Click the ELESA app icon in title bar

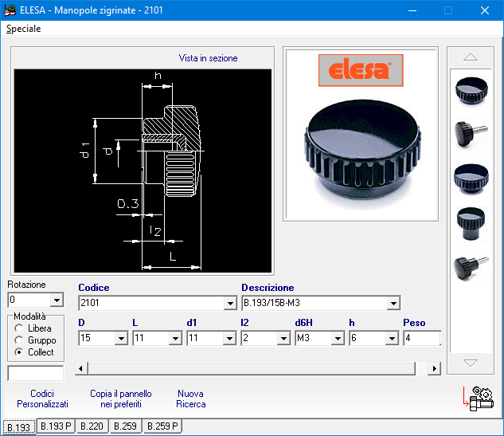[10, 10]
